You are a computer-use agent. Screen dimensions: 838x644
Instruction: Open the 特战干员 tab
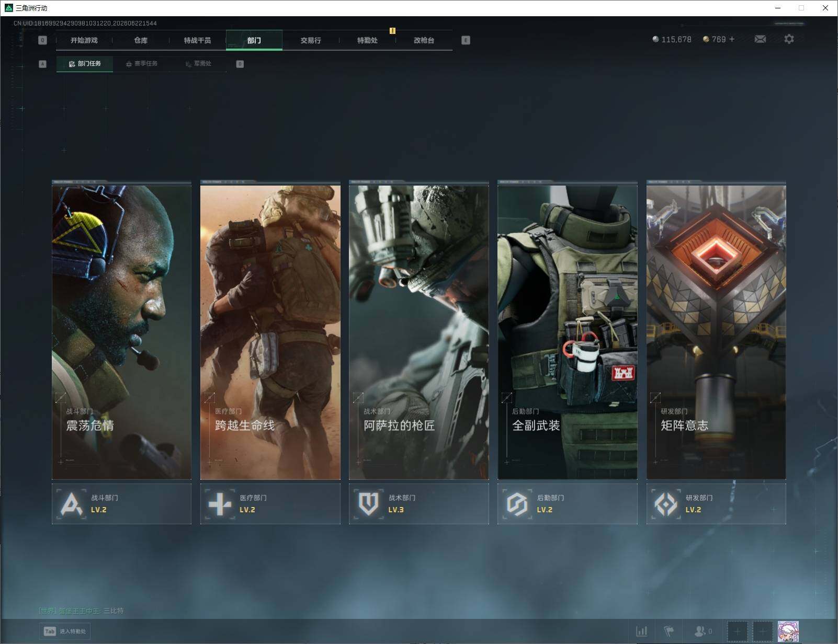(x=197, y=40)
